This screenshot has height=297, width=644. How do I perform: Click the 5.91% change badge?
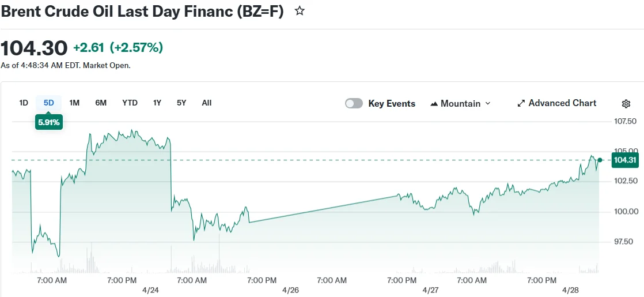point(48,122)
